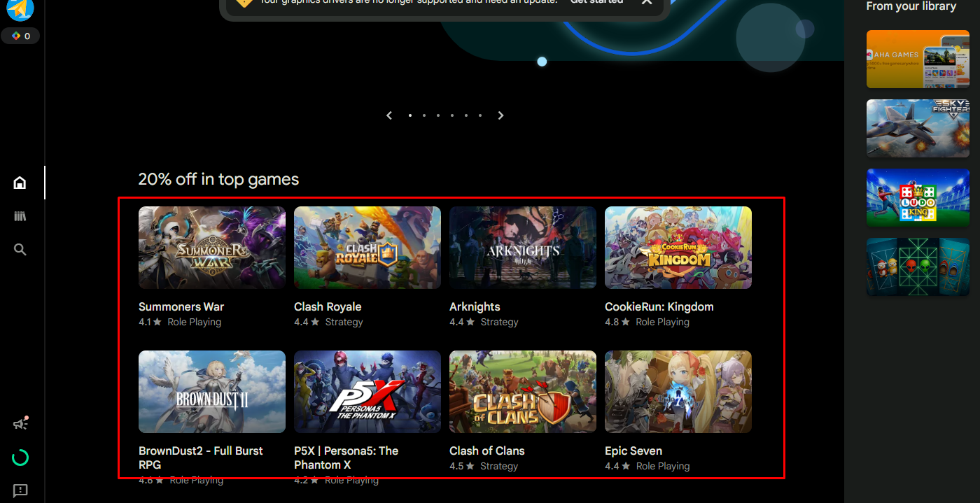980x503 pixels.
Task: Click Get started for graphics driver update
Action: 596,3
